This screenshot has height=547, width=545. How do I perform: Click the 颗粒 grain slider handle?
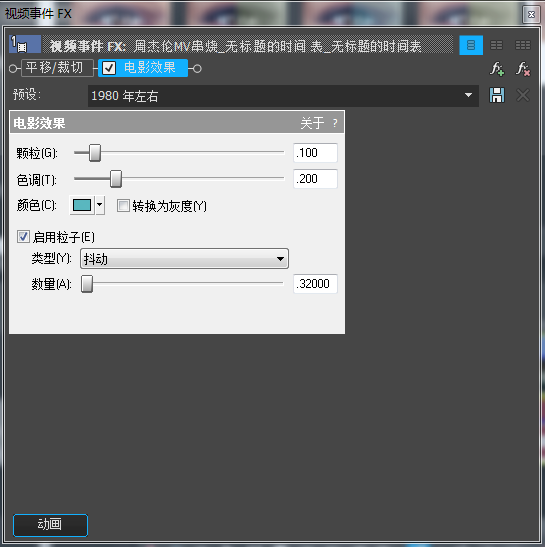95,153
